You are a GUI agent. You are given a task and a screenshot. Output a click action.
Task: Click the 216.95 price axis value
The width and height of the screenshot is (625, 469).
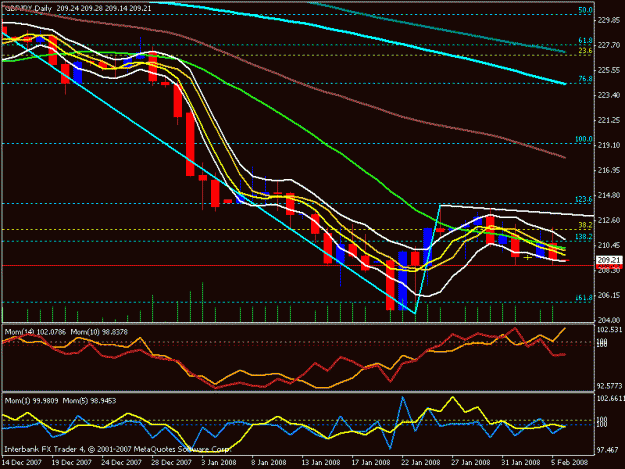pyautogui.click(x=609, y=171)
